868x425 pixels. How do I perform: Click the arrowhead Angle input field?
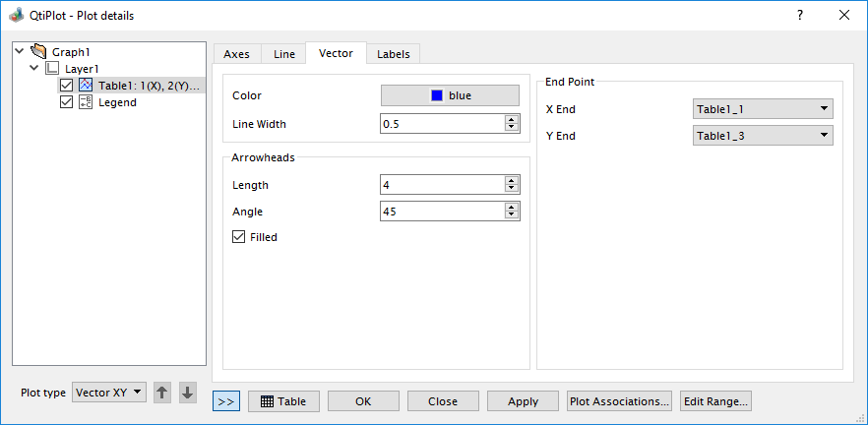click(x=441, y=212)
